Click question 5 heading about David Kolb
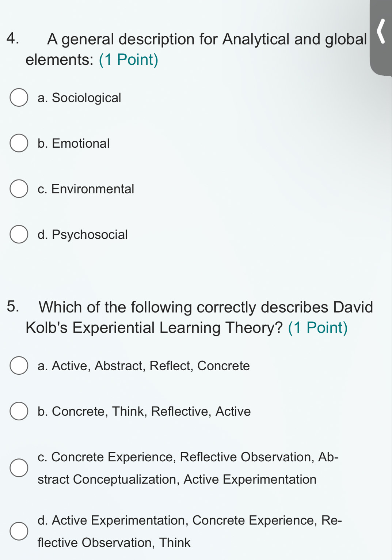The height and width of the screenshot is (560, 392). pyautogui.click(x=190, y=317)
